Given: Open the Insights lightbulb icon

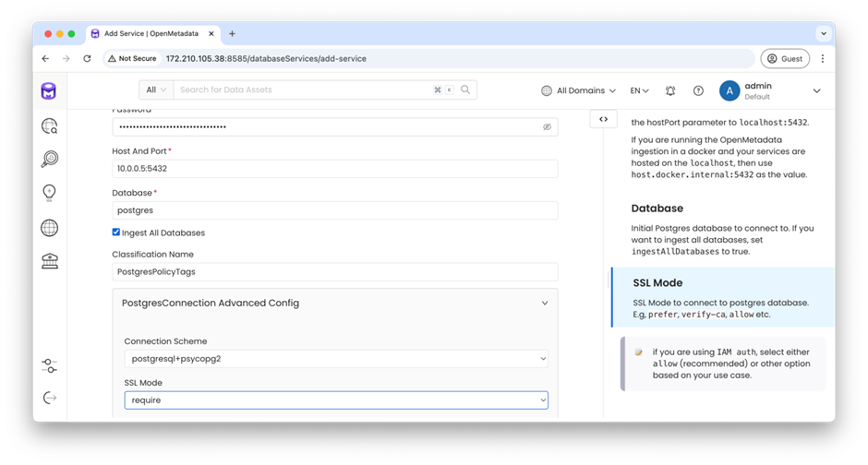Looking at the screenshot, I should [x=50, y=193].
